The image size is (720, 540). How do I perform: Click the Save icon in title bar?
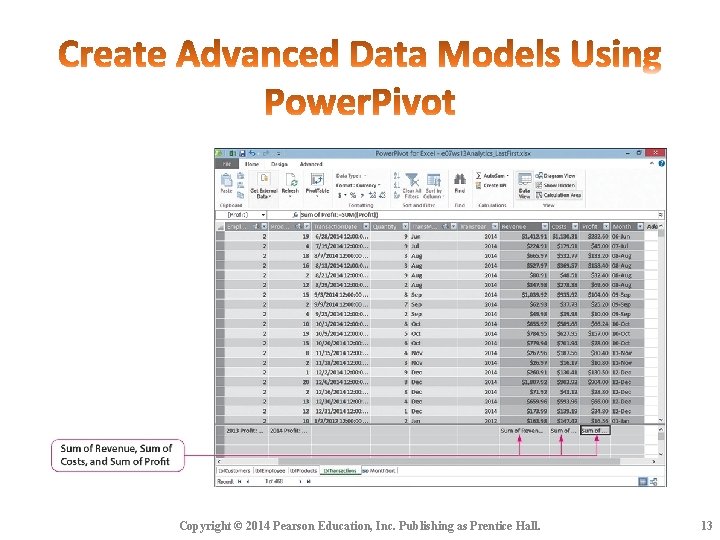click(x=242, y=153)
